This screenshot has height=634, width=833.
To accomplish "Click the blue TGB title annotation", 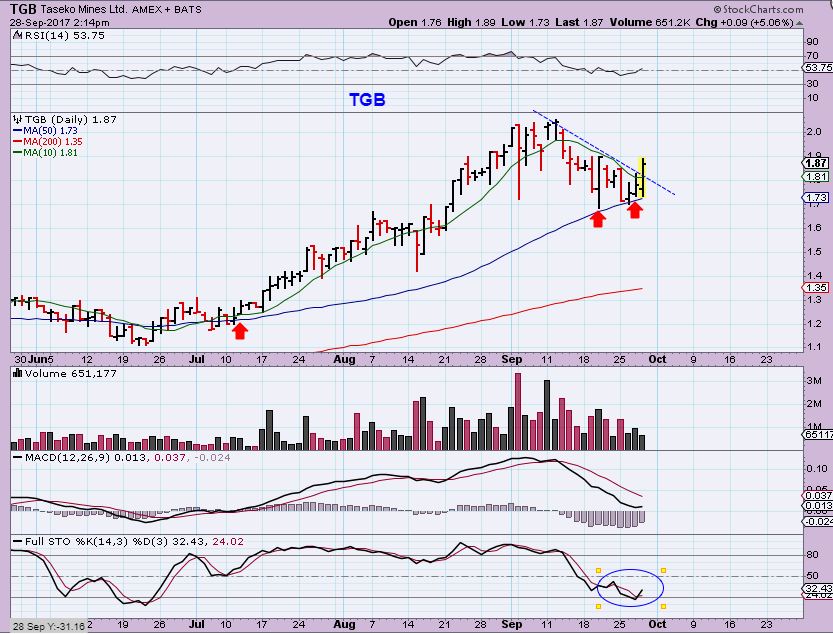I will pos(367,100).
